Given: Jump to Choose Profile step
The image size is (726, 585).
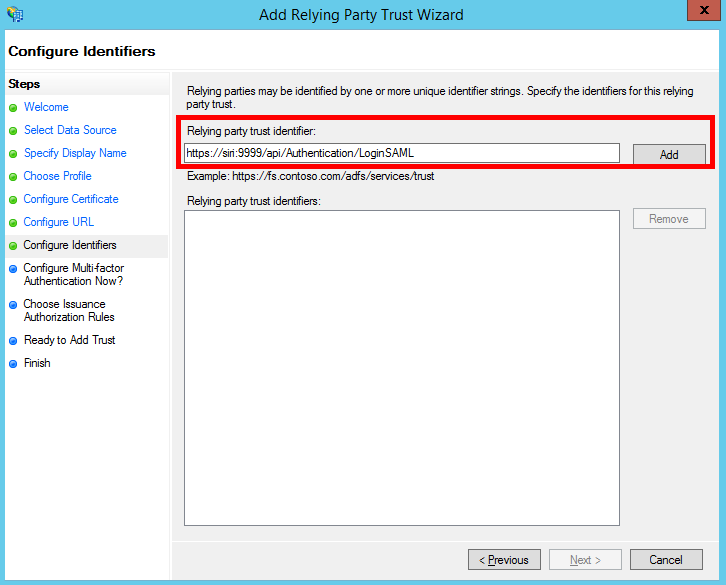Looking at the screenshot, I should (x=57, y=176).
